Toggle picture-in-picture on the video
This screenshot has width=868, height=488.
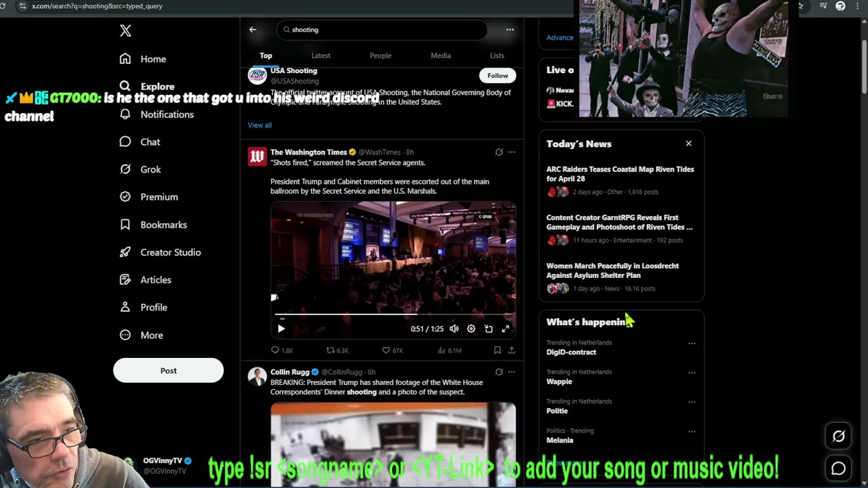pyautogui.click(x=488, y=329)
